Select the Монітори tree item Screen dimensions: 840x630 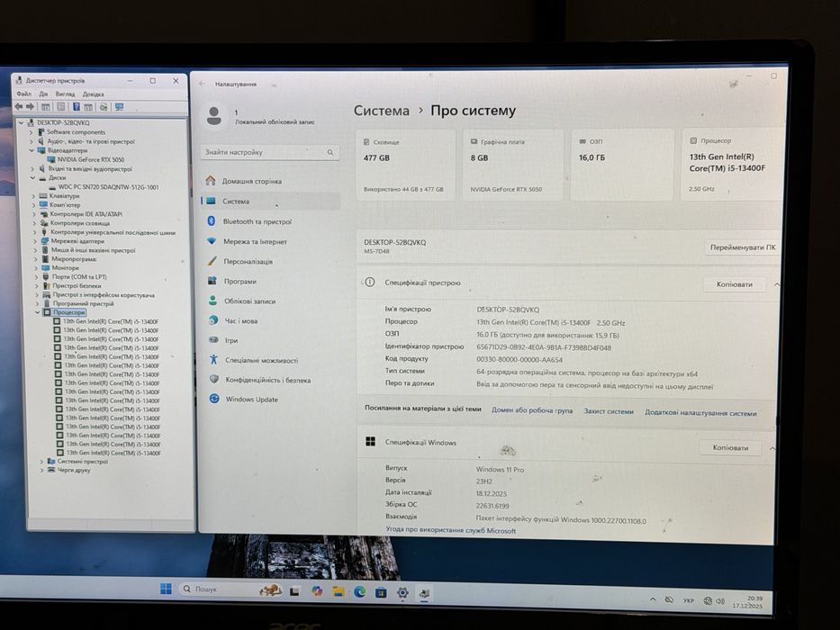pos(65,268)
